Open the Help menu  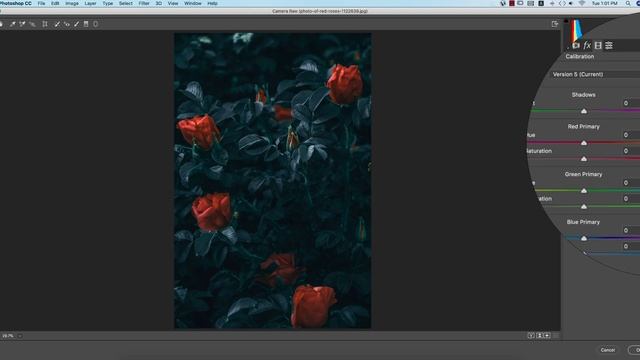212,3
